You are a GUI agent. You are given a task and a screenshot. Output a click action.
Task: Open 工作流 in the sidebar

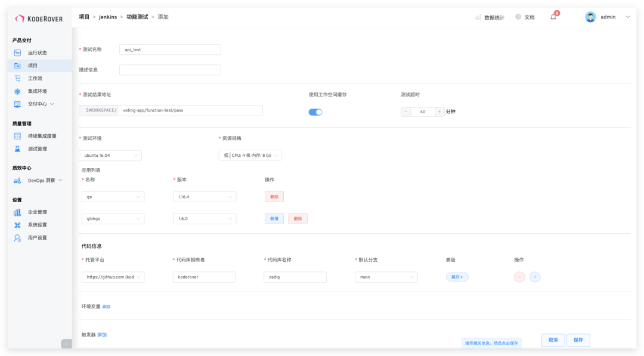(x=35, y=79)
